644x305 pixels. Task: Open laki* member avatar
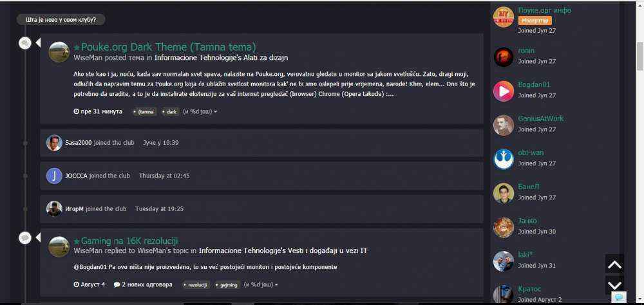coord(504,261)
